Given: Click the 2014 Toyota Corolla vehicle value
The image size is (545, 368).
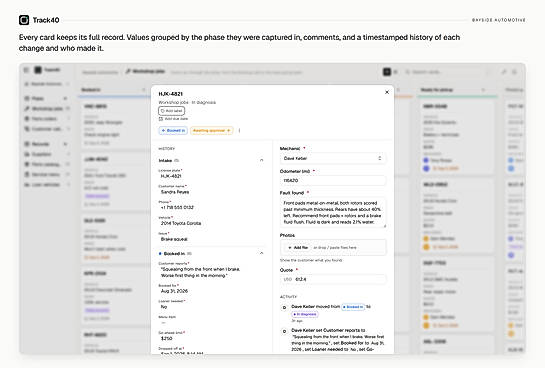Looking at the screenshot, I should point(181,223).
